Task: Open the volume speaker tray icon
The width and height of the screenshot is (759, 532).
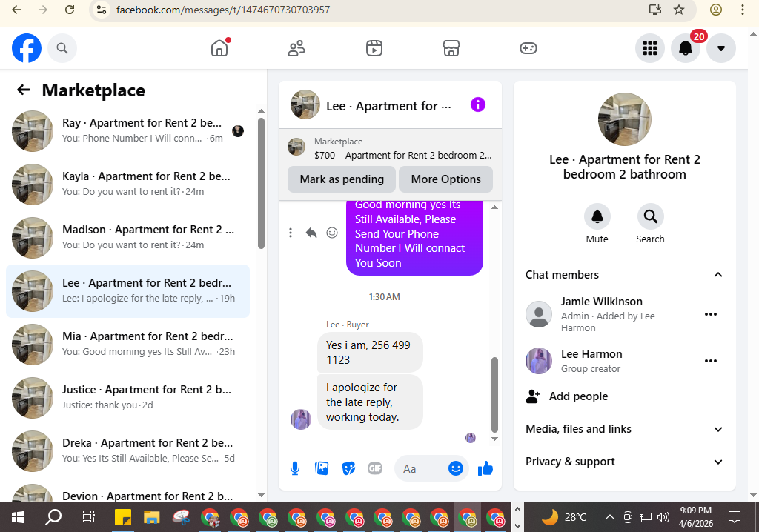Action: (663, 517)
